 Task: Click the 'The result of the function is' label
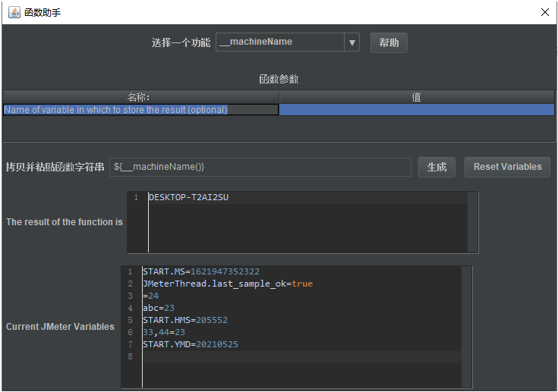point(65,222)
